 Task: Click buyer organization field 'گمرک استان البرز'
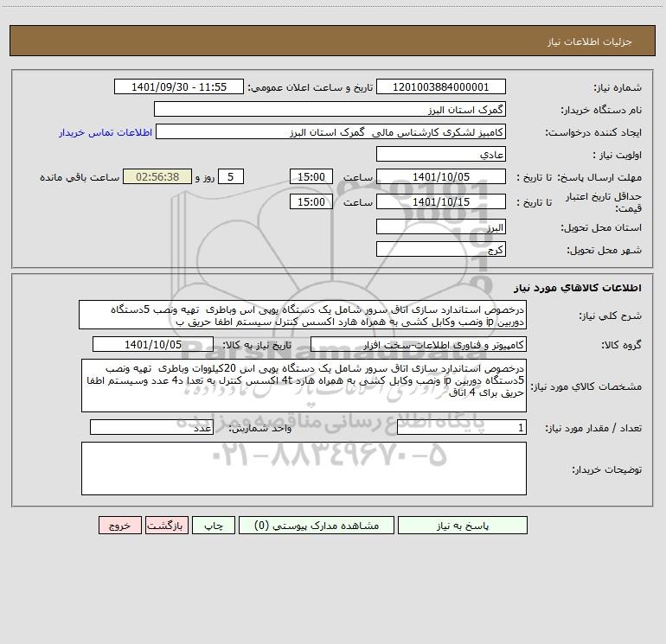pyautogui.click(x=330, y=109)
